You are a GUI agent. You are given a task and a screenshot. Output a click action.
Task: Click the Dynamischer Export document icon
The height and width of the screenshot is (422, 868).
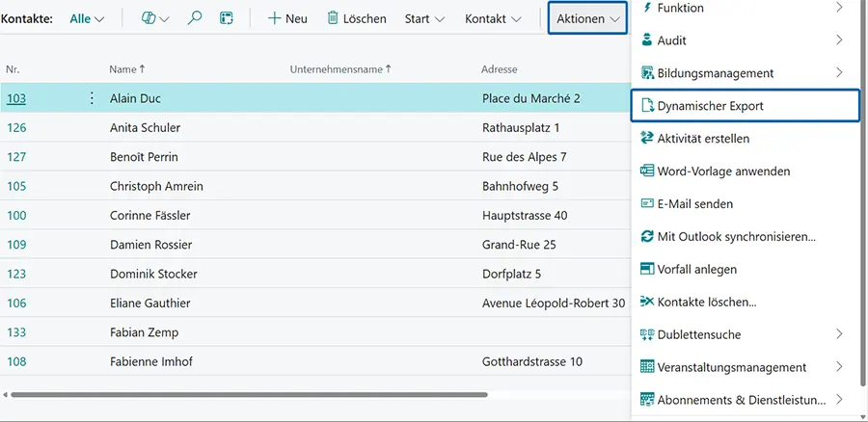[x=647, y=106]
